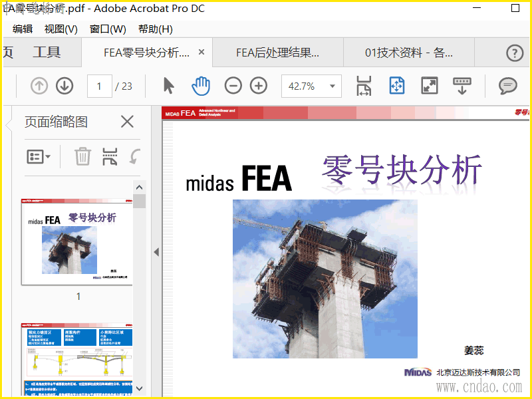Screen dimensions: 532x399
Task: Open the Help question mark icon
Action: pos(515,53)
